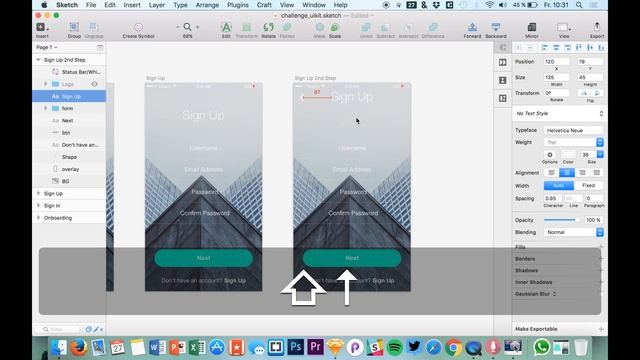Open WhatsApp from the dock

[x=541, y=347]
